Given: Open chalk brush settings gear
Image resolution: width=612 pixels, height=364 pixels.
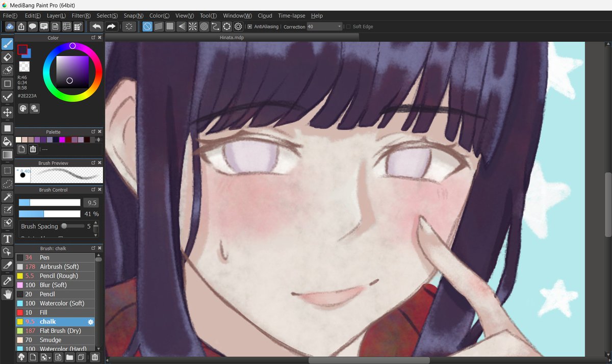Looking at the screenshot, I should coord(90,322).
